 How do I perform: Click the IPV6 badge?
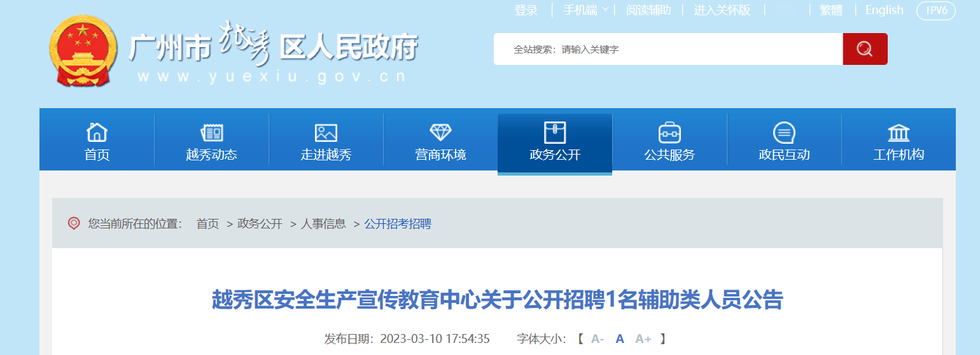pyautogui.click(x=936, y=10)
